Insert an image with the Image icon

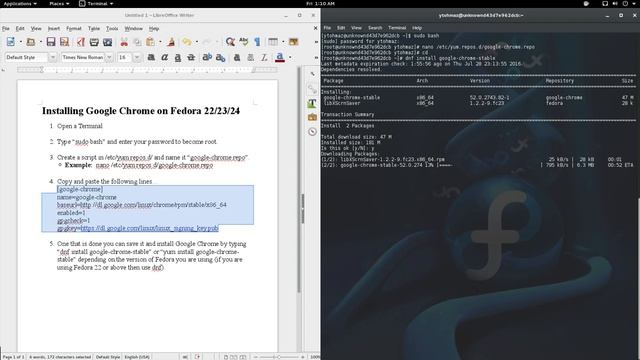pyautogui.click(x=293, y=42)
